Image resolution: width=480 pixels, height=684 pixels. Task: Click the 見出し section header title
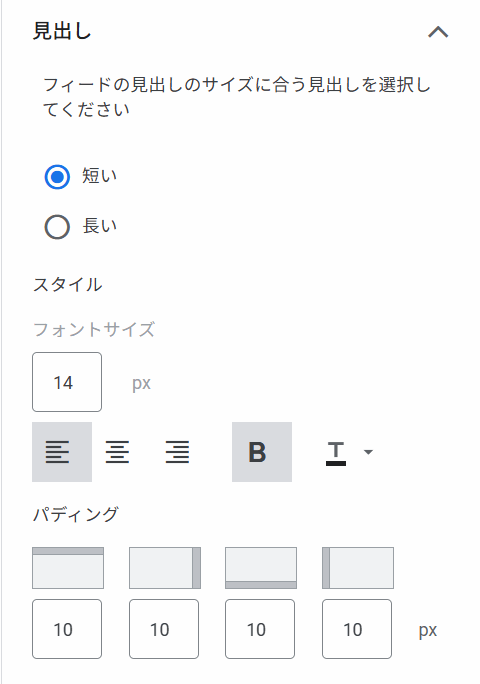point(62,31)
